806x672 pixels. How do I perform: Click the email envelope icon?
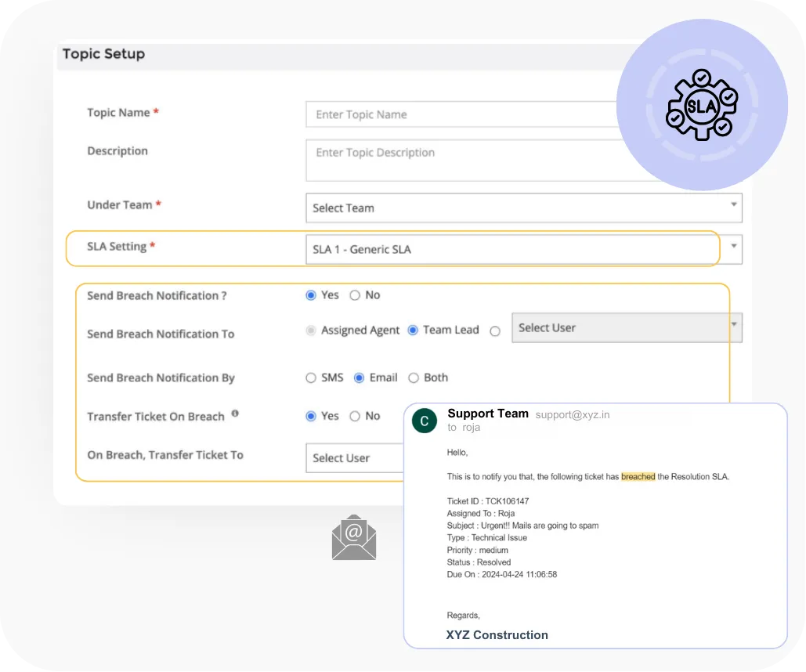(353, 537)
